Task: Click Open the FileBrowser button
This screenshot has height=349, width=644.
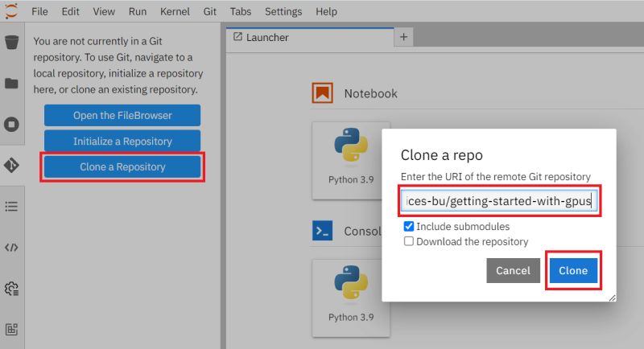Action: coord(122,115)
